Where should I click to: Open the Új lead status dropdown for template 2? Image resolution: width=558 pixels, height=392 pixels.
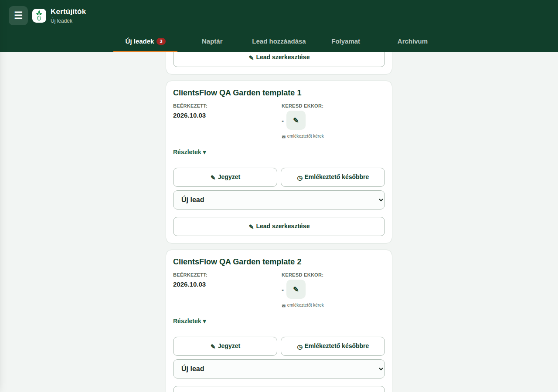tap(279, 369)
